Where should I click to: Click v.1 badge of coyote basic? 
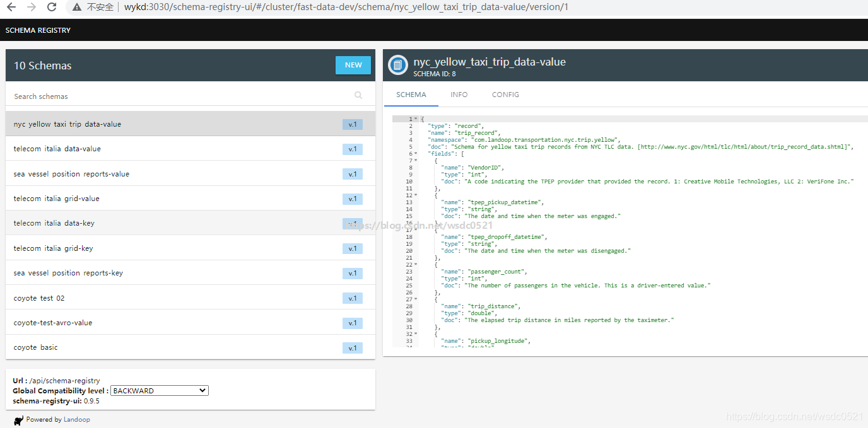(353, 348)
